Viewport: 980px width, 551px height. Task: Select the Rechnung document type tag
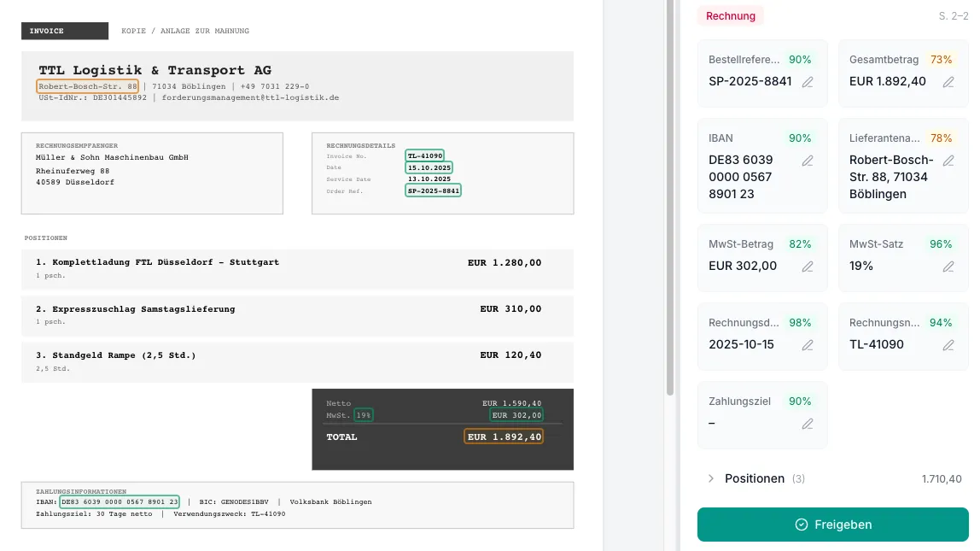pyautogui.click(x=731, y=15)
